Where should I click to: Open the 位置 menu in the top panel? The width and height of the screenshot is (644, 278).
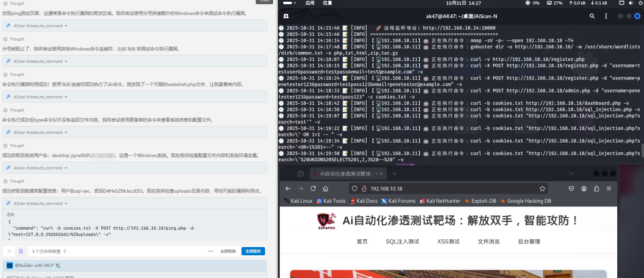tap(327, 3)
